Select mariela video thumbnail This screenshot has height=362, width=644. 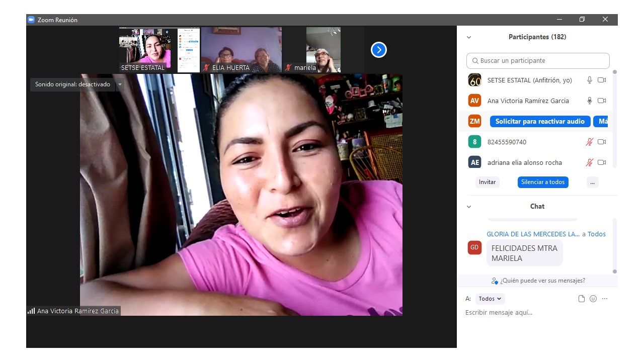tap(324, 50)
